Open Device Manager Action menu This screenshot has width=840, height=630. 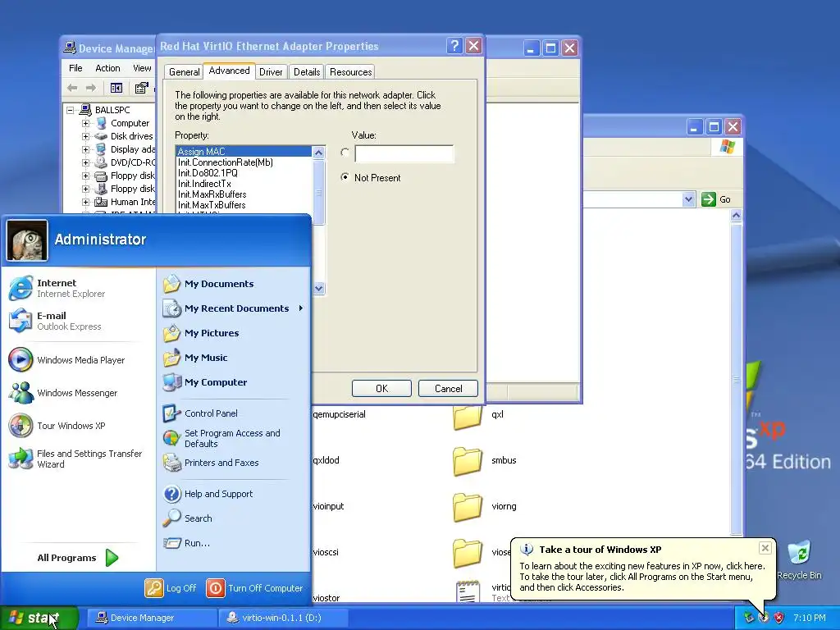tap(107, 68)
